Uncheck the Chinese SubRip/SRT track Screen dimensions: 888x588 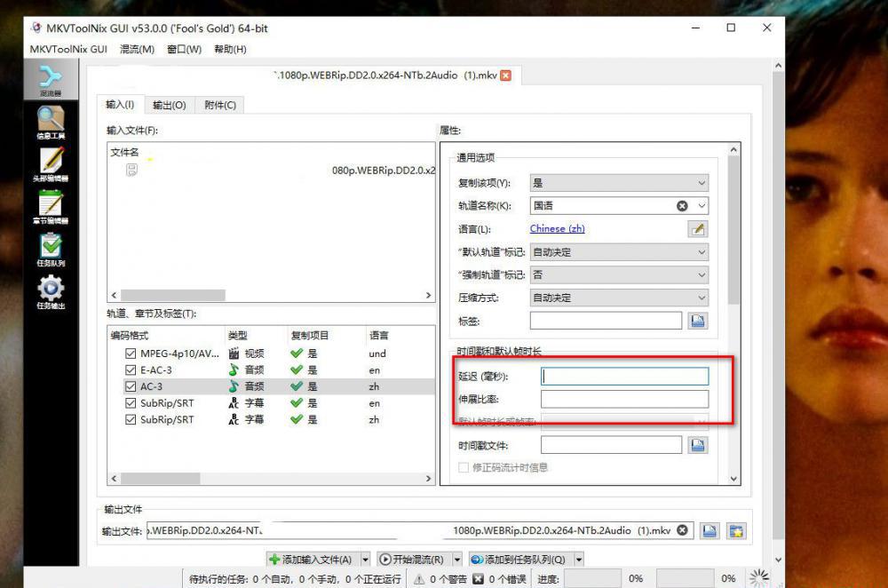tap(131, 419)
